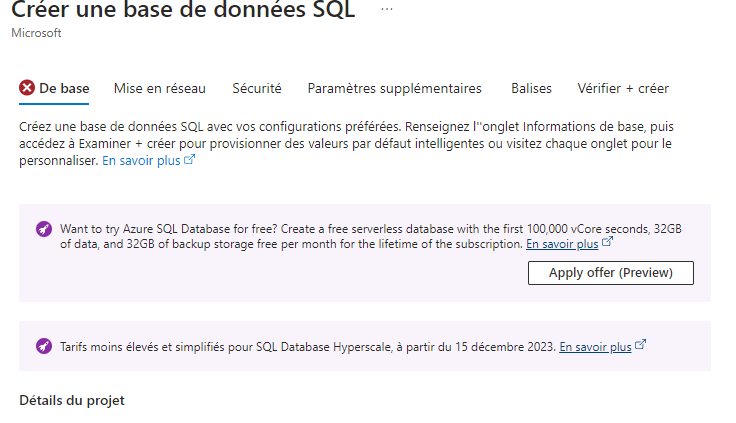
Task: Open the ellipsis menu next to page title
Action: pyautogui.click(x=387, y=9)
